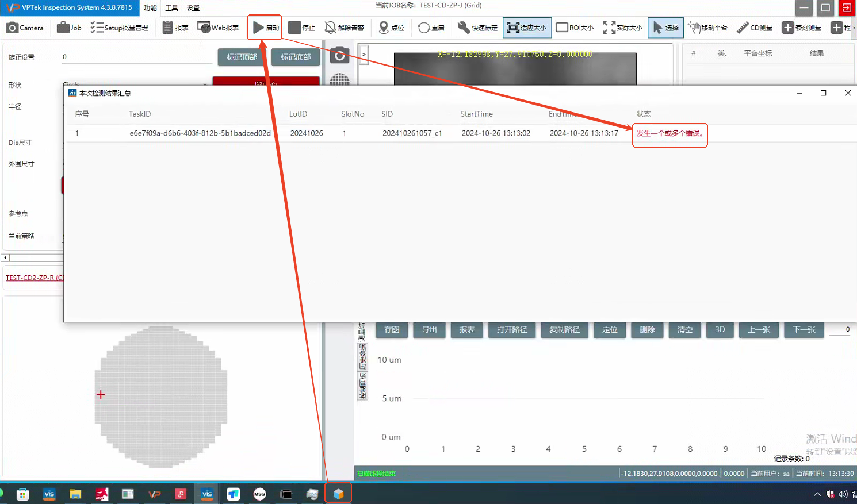Click the 3D view button
This screenshot has height=504, width=857.
click(x=720, y=330)
